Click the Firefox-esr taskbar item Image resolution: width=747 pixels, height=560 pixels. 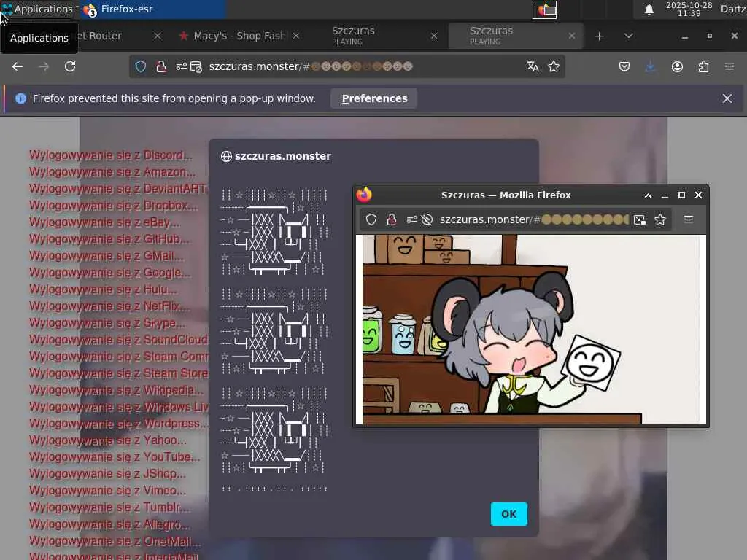pyautogui.click(x=152, y=9)
